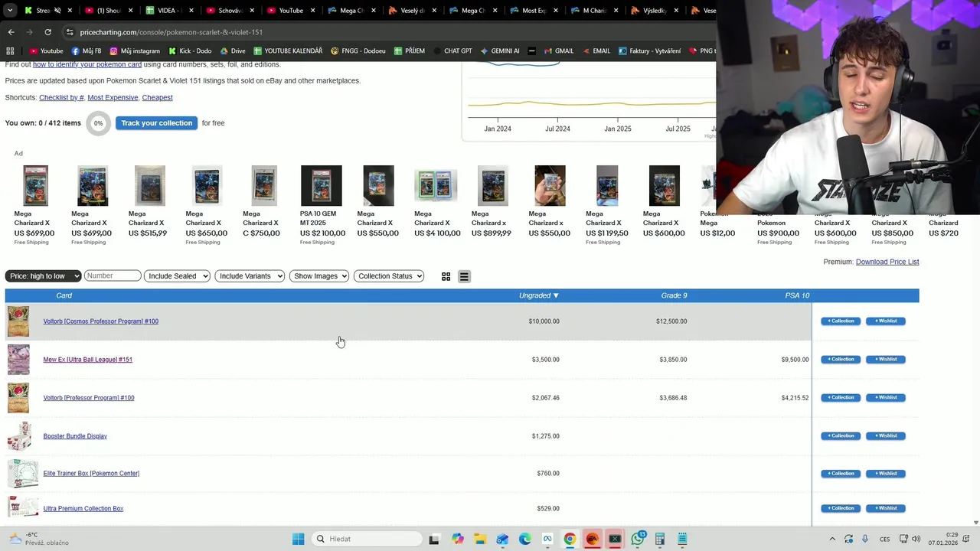Open Download Price List link

tap(887, 262)
